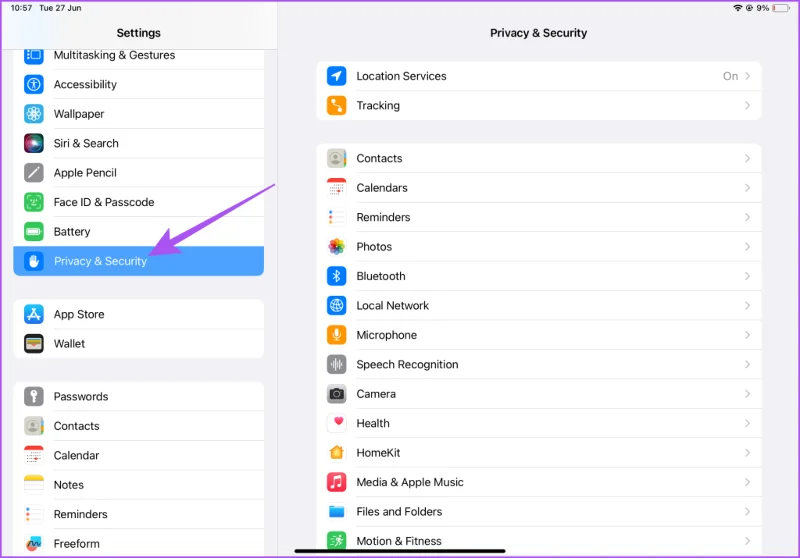This screenshot has height=558, width=800.
Task: Tap the green Face ID icon
Action: click(x=34, y=202)
